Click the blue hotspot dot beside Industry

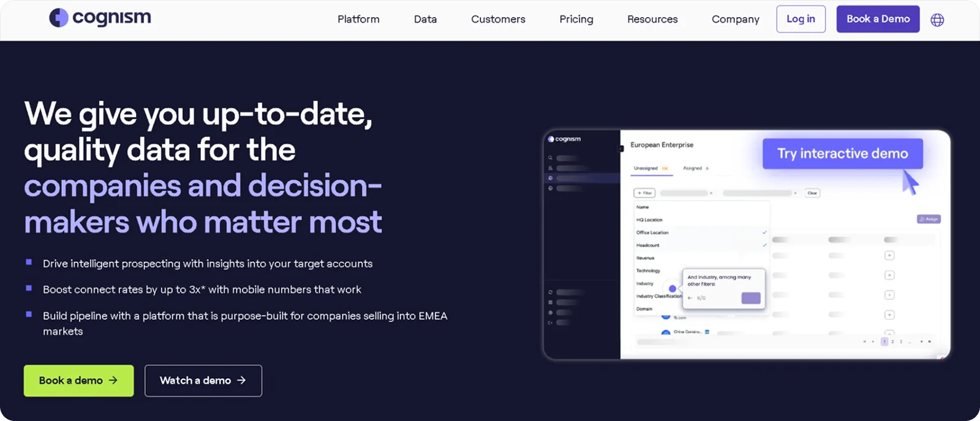coord(673,288)
